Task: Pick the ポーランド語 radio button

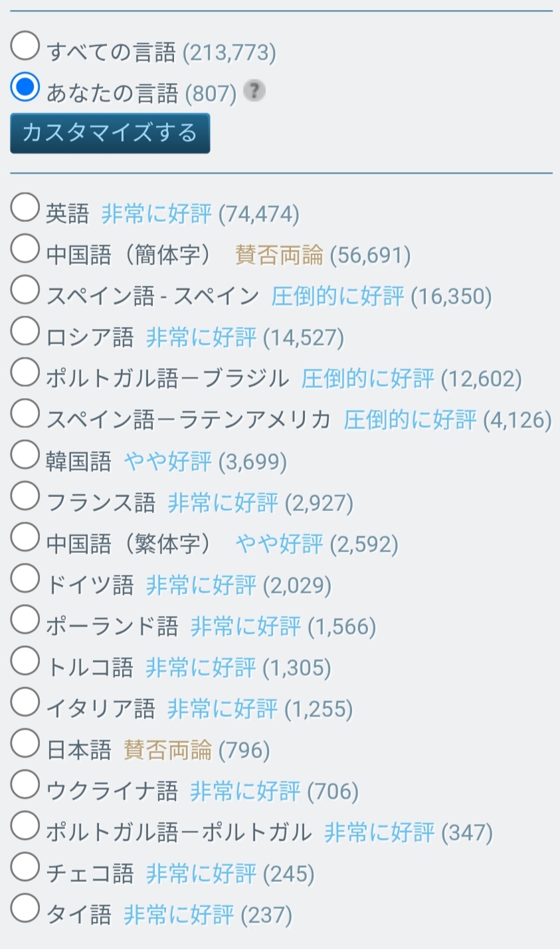Action: pos(25,620)
